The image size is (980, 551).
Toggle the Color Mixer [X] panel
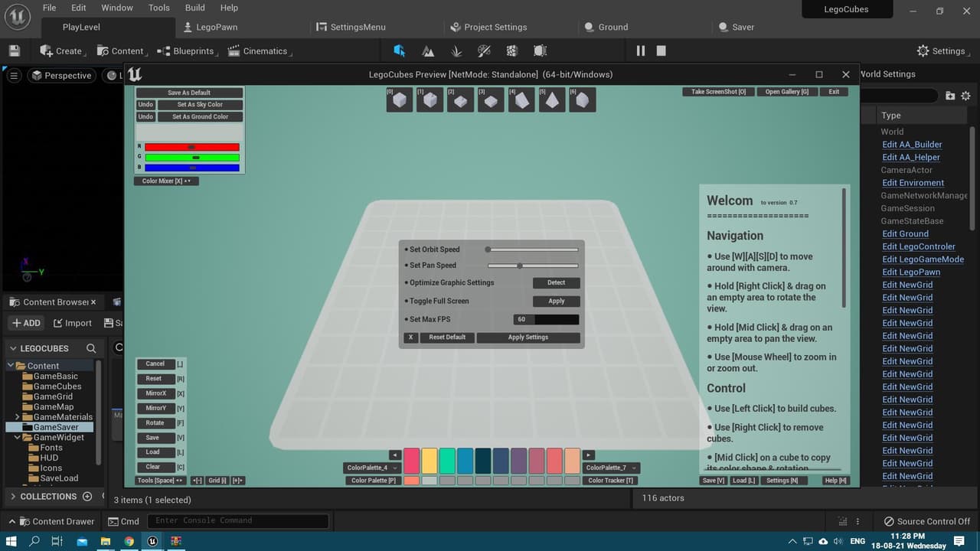(x=168, y=181)
